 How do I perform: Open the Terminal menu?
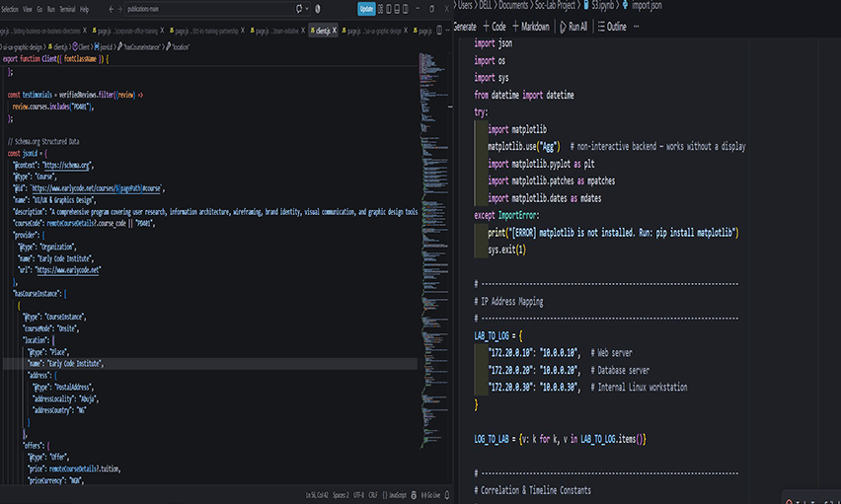pyautogui.click(x=67, y=9)
